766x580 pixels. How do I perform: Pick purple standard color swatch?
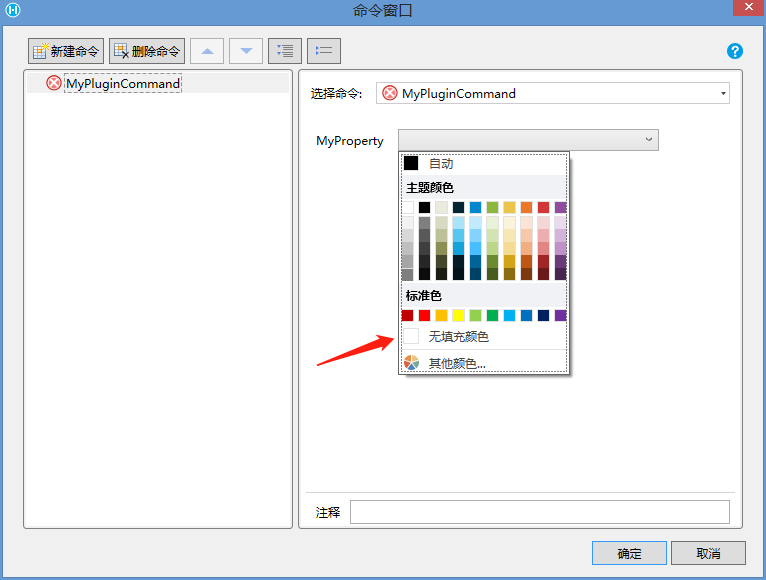click(560, 316)
